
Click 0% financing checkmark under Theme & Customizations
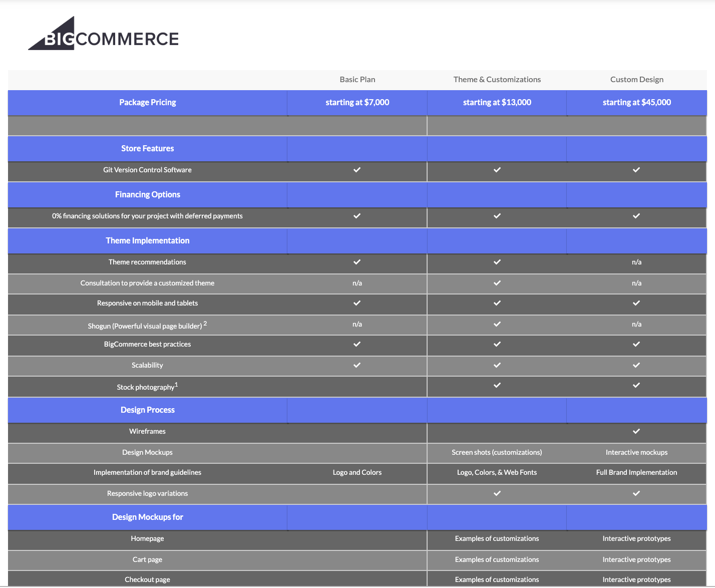[x=497, y=216]
